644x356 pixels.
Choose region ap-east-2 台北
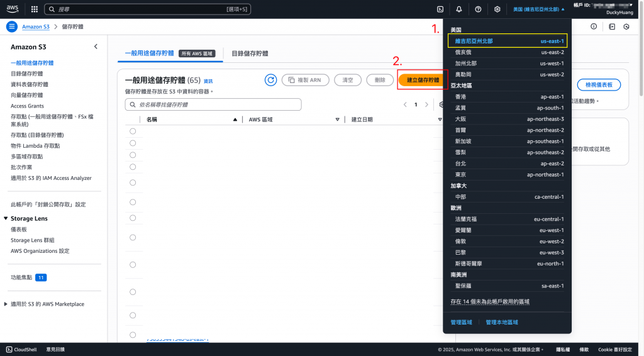point(508,164)
